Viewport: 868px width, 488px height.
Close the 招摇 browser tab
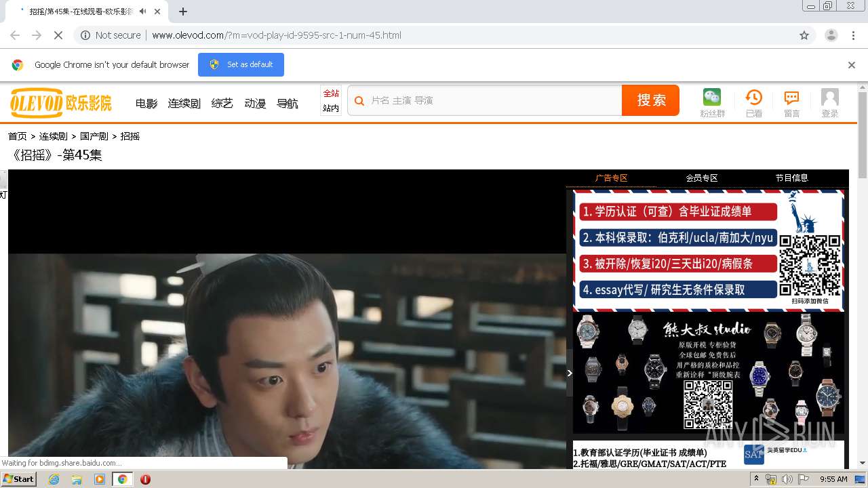coord(157,12)
